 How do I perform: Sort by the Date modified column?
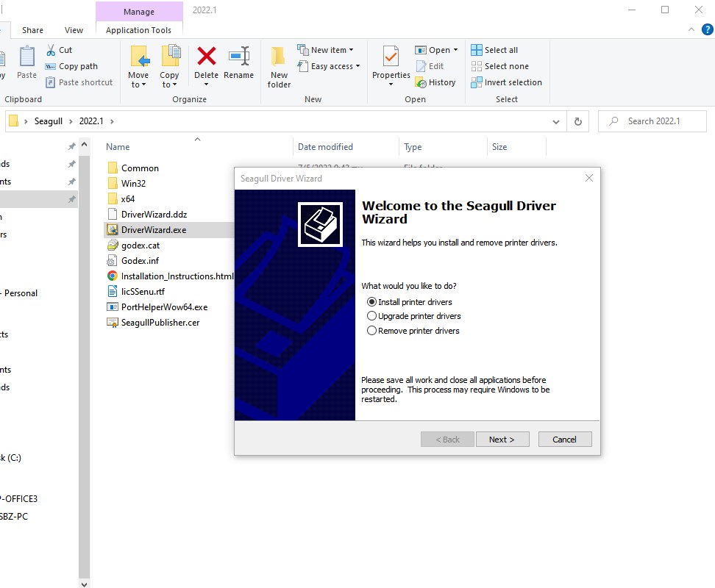pyautogui.click(x=325, y=147)
